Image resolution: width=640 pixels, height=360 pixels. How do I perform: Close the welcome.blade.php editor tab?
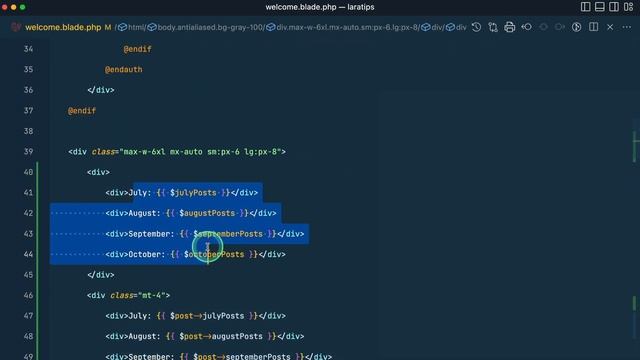pyautogui.click(x=610, y=27)
